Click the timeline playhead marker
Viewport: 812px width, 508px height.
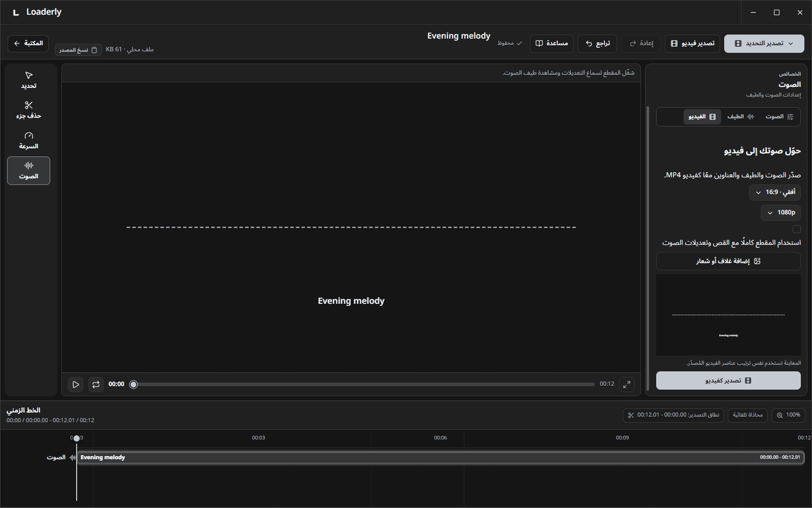77,438
